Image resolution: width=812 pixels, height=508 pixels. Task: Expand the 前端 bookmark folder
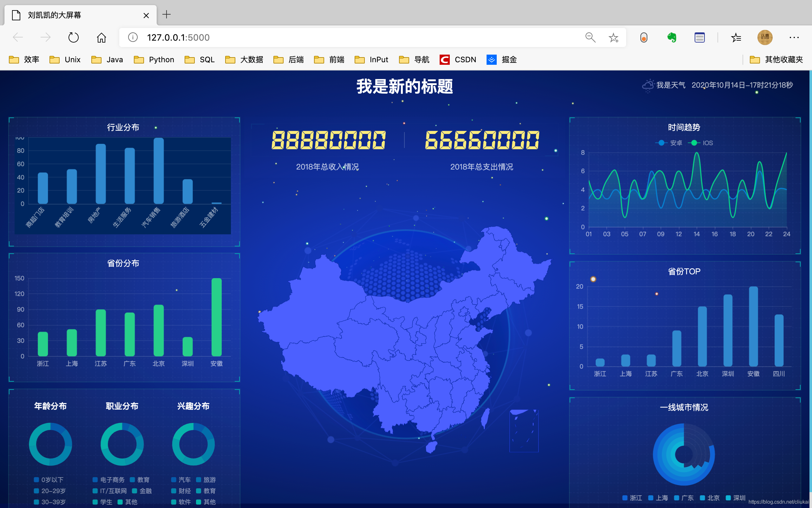[329, 60]
